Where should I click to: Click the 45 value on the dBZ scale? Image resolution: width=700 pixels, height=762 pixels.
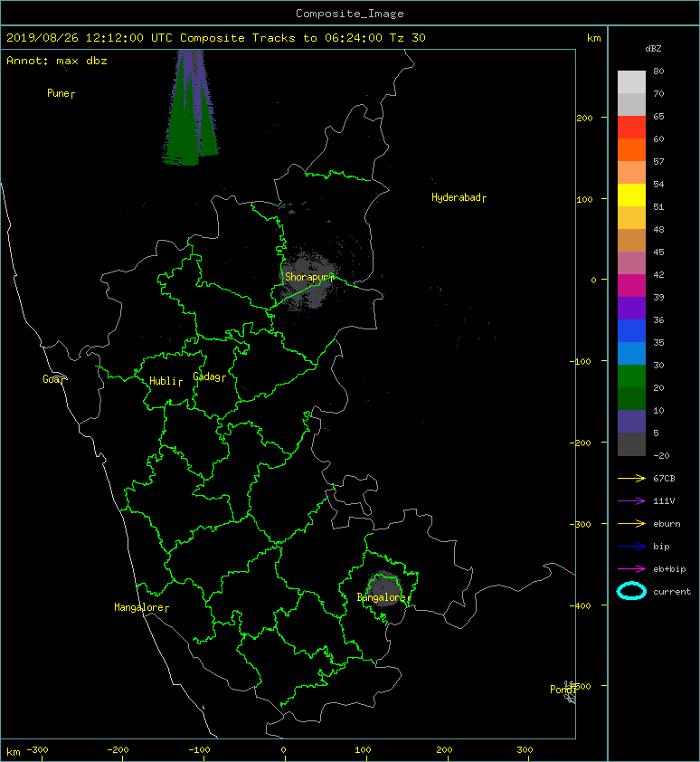pos(658,252)
